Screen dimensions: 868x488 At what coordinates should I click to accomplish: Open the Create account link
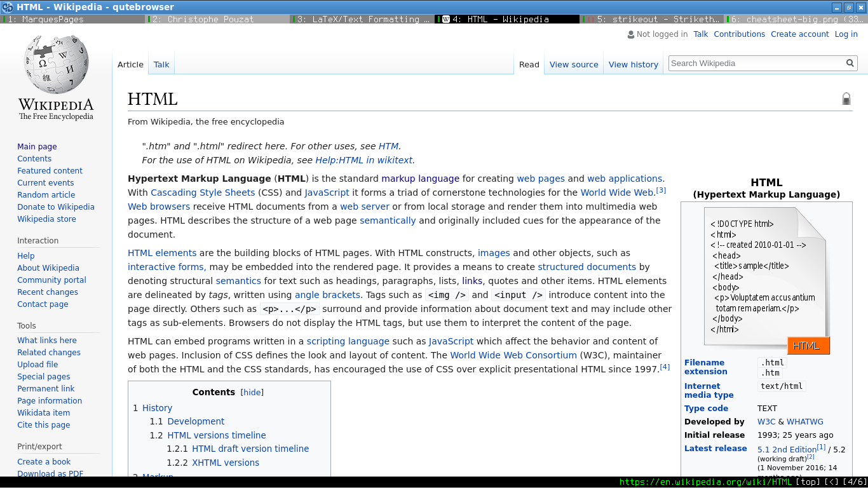799,34
